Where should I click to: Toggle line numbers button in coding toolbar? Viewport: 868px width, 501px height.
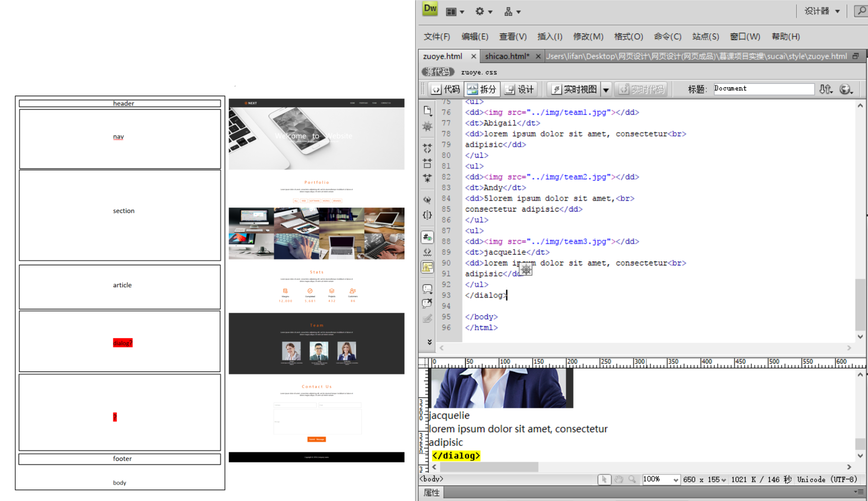pos(427,237)
